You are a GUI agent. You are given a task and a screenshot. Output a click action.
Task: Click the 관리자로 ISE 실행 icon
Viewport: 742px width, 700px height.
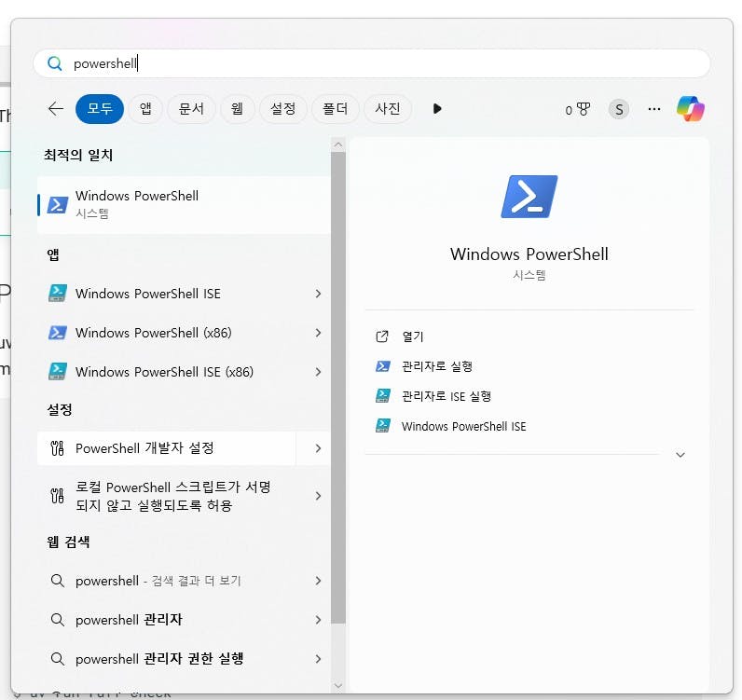(383, 396)
